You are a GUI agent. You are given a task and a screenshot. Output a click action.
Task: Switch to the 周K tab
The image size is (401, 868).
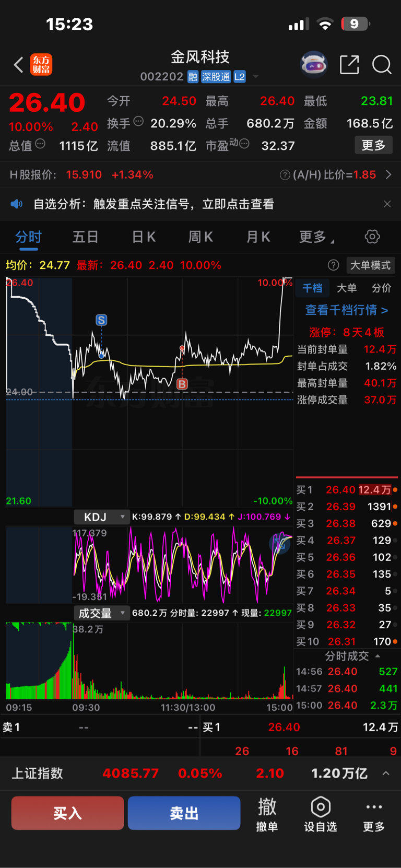pyautogui.click(x=200, y=237)
